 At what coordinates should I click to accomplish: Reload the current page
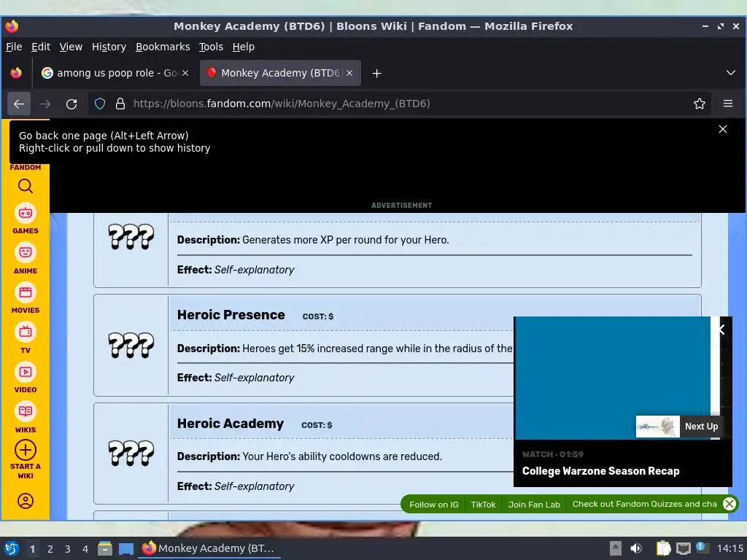click(x=71, y=104)
